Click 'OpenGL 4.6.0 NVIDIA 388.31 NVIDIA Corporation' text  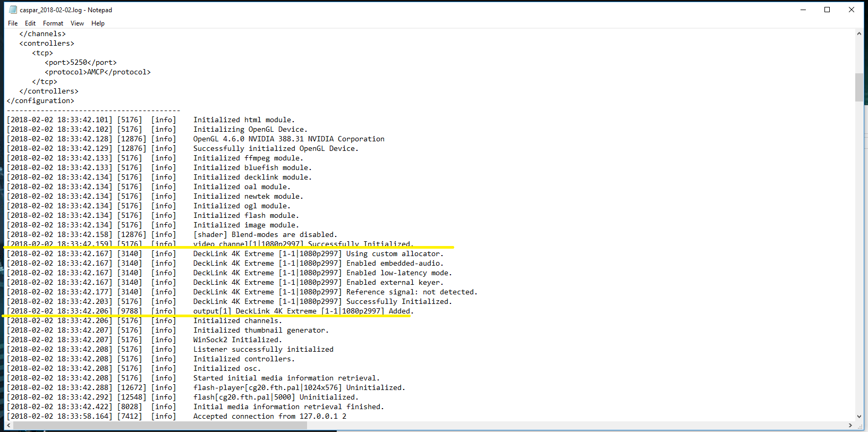click(289, 139)
